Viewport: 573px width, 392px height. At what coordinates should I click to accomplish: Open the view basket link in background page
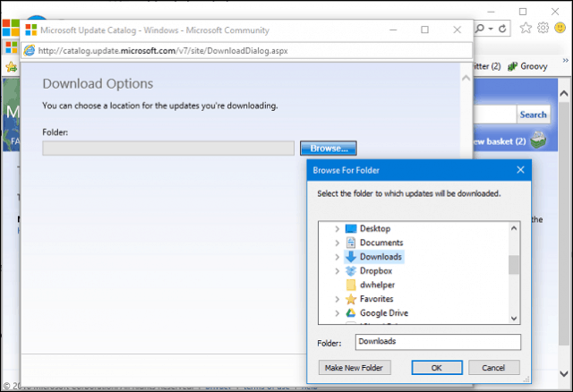[x=500, y=141]
